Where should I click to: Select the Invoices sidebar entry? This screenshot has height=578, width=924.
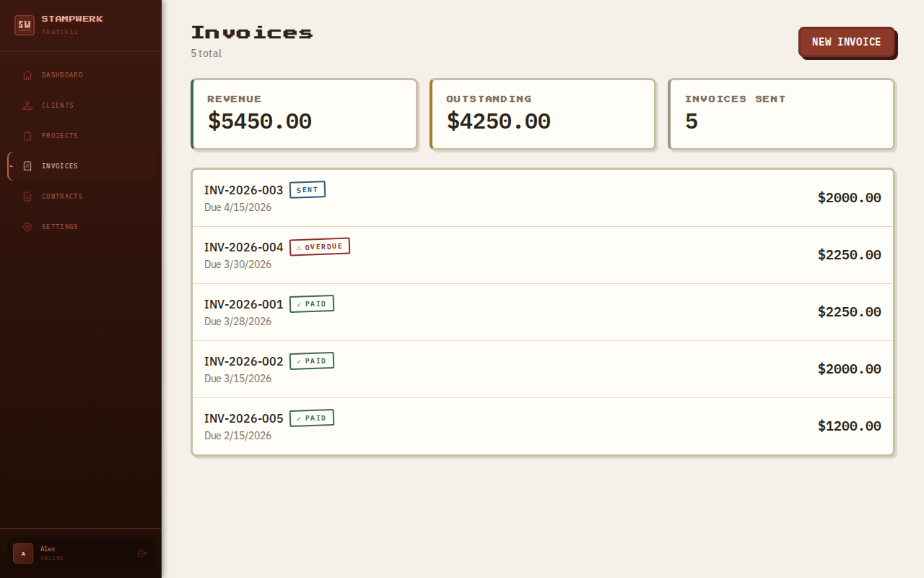point(81,166)
